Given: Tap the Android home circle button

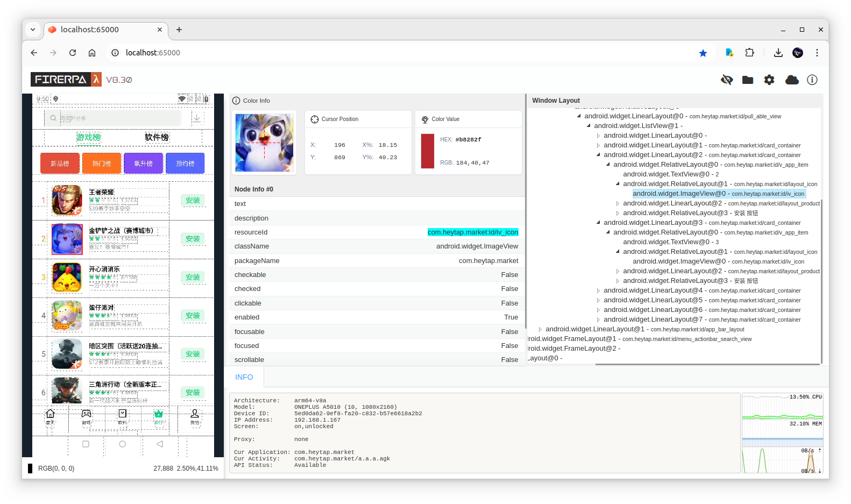Looking at the screenshot, I should pyautogui.click(x=123, y=444).
